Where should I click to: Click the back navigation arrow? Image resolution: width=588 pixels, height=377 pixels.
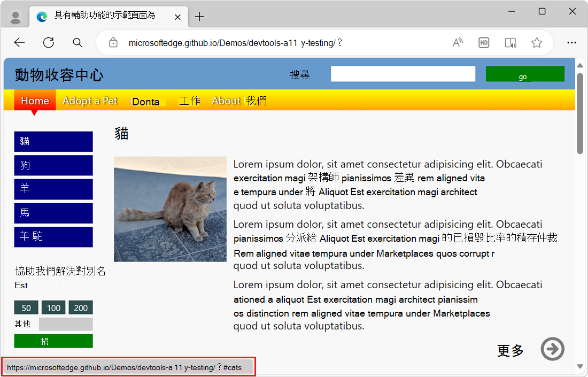[x=19, y=42]
